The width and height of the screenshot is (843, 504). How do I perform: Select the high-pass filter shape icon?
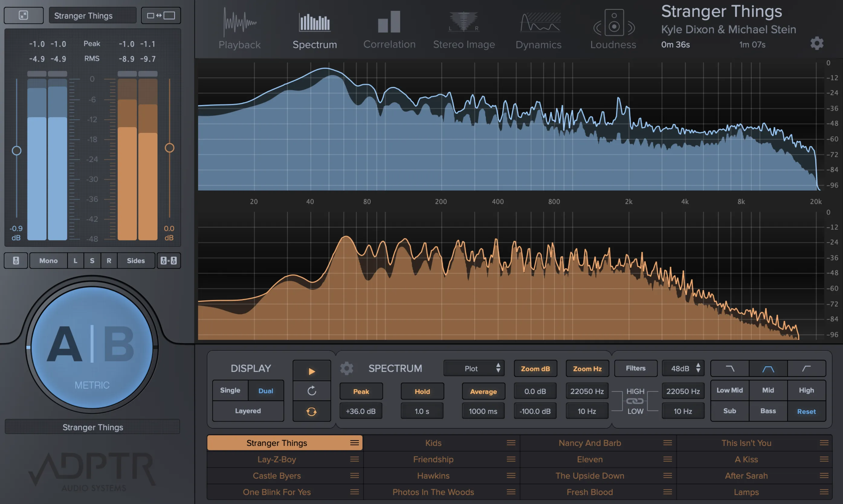(x=806, y=369)
